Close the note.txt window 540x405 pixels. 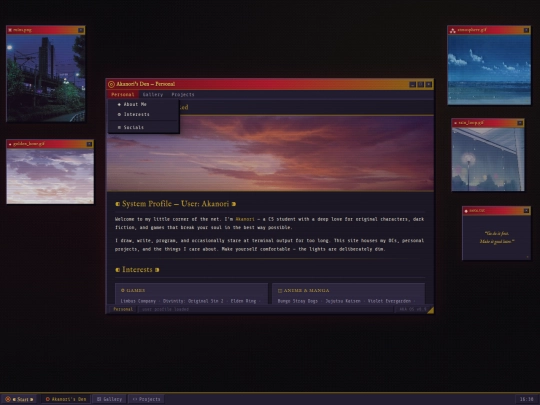[x=526, y=211]
